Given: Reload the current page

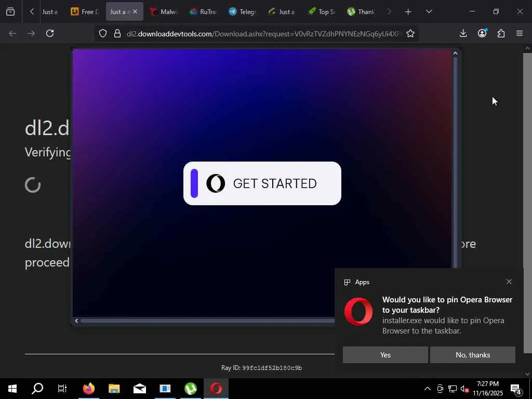Looking at the screenshot, I should 50,33.
